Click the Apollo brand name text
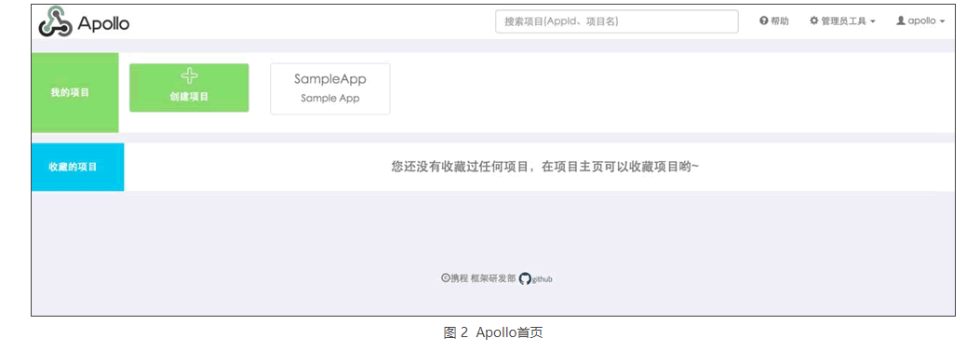Viewport: 980px width, 352px height. pyautogui.click(x=103, y=24)
